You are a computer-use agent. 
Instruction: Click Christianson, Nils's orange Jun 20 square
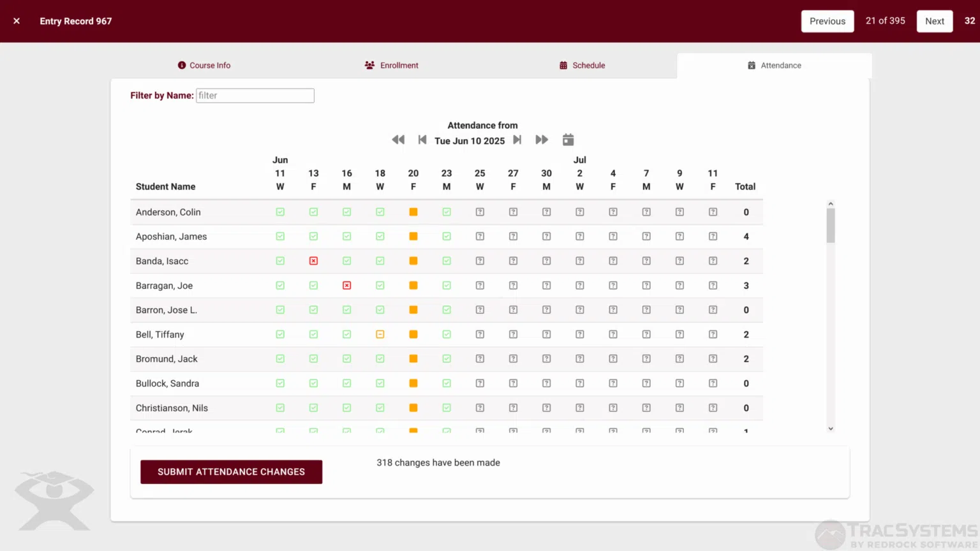(x=413, y=408)
